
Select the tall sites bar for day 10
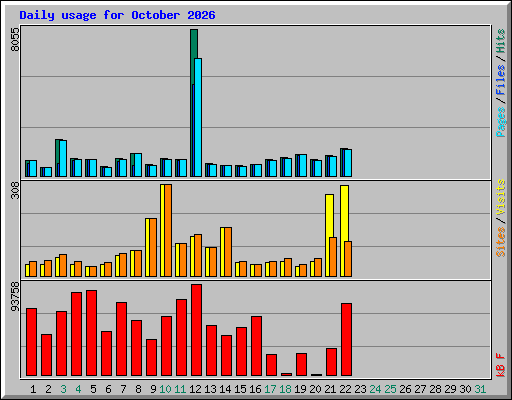click(x=168, y=230)
